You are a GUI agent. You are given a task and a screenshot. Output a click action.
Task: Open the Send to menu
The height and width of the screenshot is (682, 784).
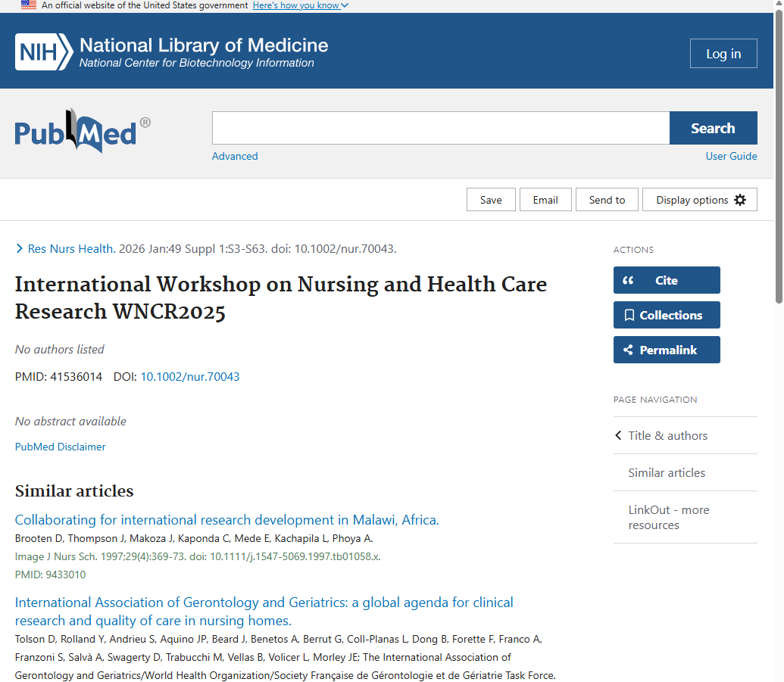click(607, 200)
